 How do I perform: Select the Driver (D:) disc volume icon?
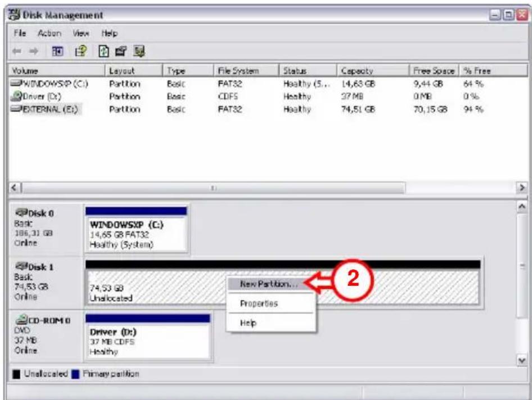point(16,94)
